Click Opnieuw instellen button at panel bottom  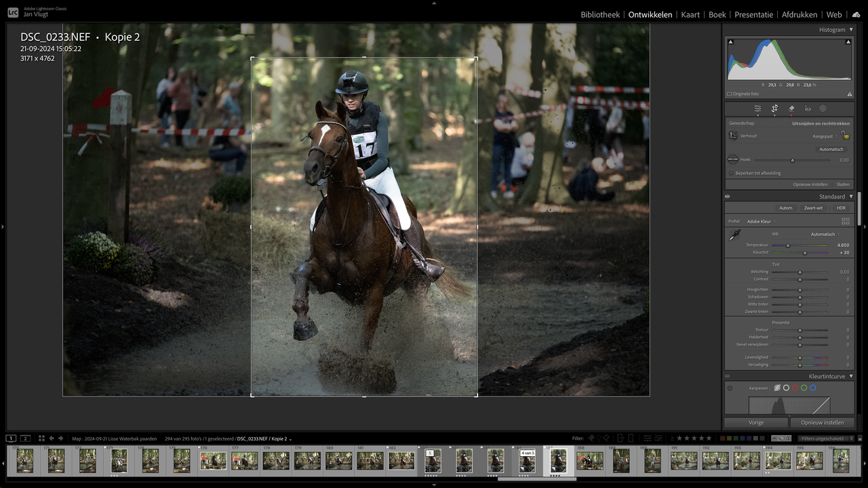click(822, 422)
